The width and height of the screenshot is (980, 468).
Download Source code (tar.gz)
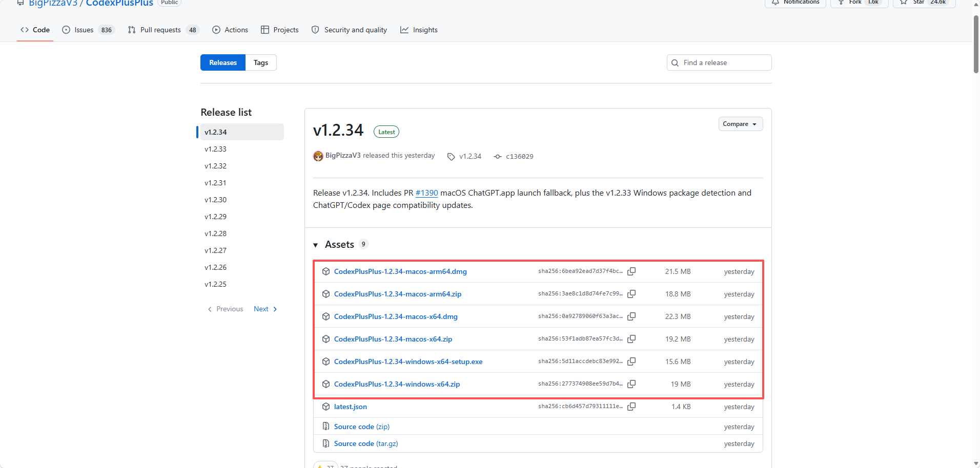tap(366, 443)
